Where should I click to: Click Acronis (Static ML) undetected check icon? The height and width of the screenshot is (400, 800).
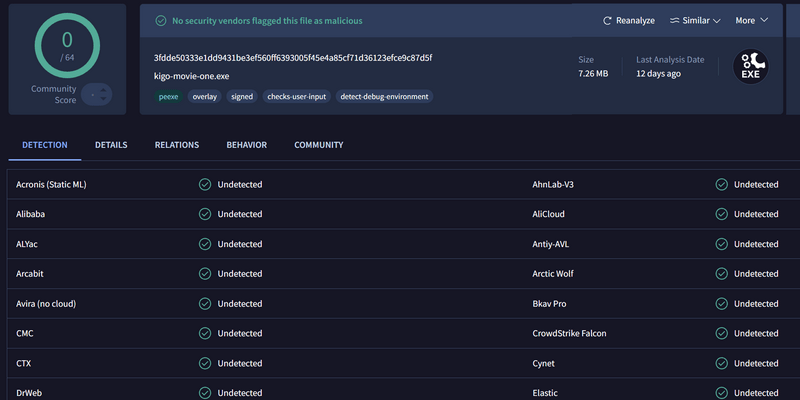205,185
